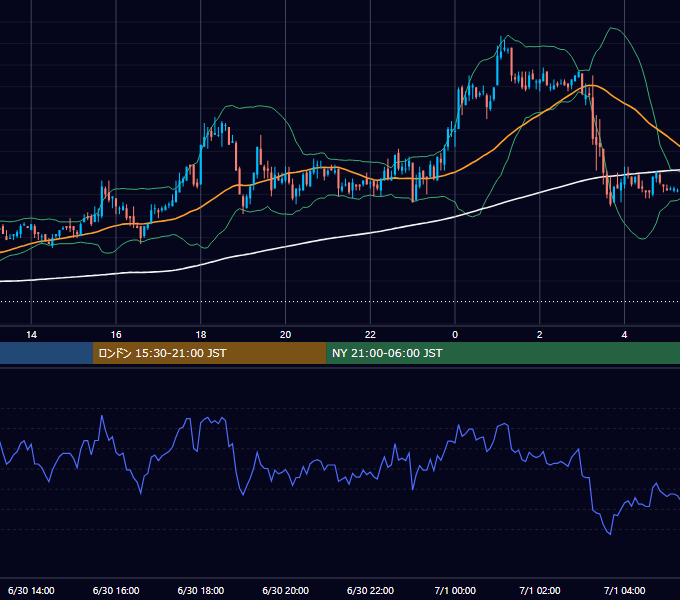680x600 pixels.
Task: Click the 7/1 02:00 label on oscillator axis
Action: tap(540, 590)
